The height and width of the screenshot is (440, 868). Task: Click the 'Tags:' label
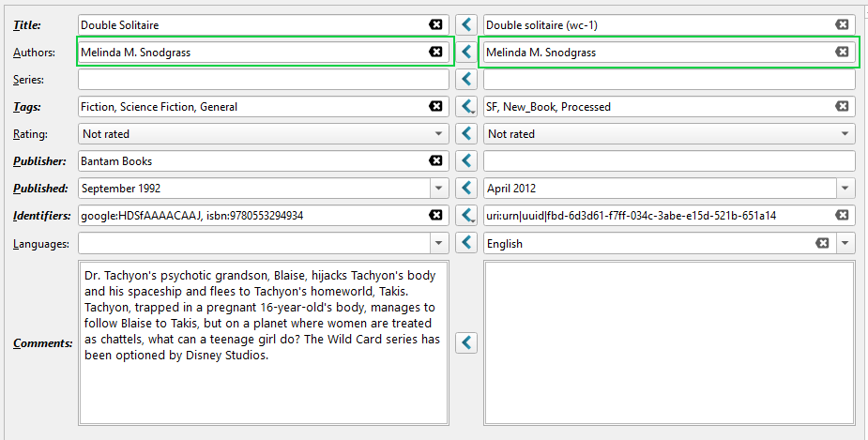coord(27,107)
